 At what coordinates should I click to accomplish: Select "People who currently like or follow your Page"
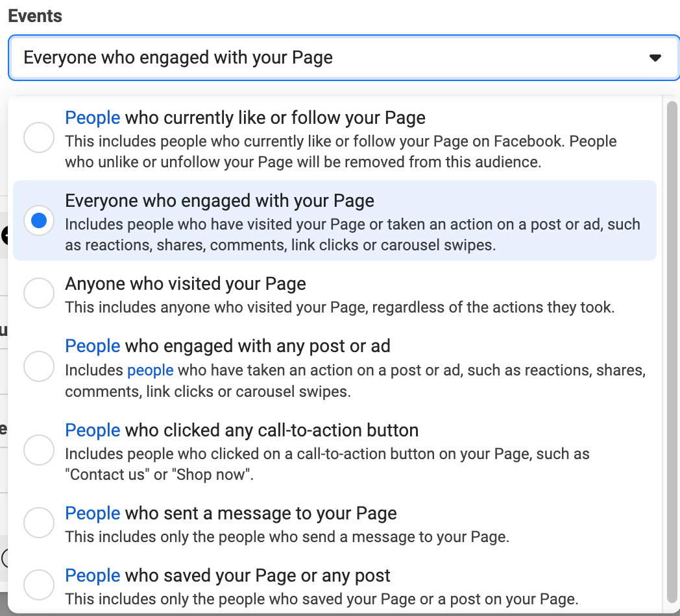point(39,137)
